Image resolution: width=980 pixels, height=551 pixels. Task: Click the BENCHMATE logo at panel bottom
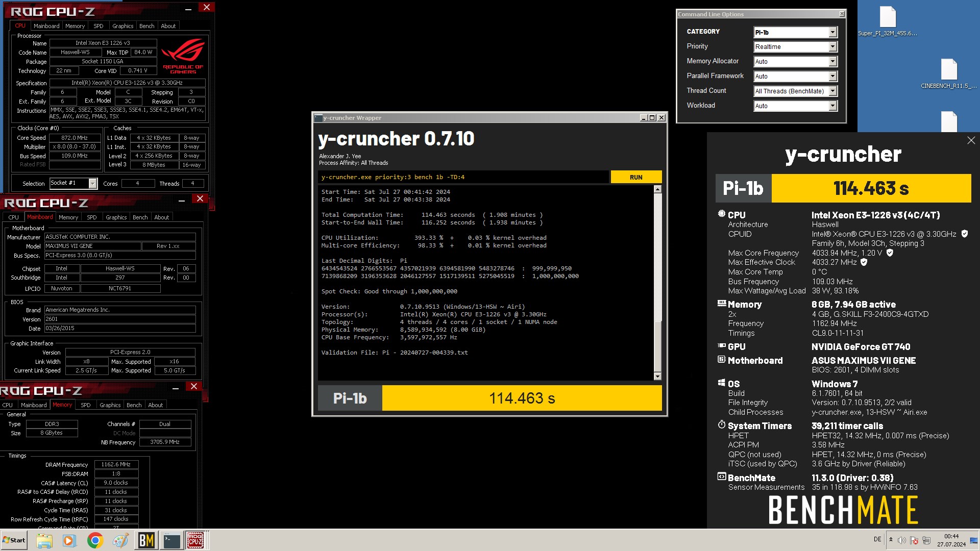coord(843,510)
